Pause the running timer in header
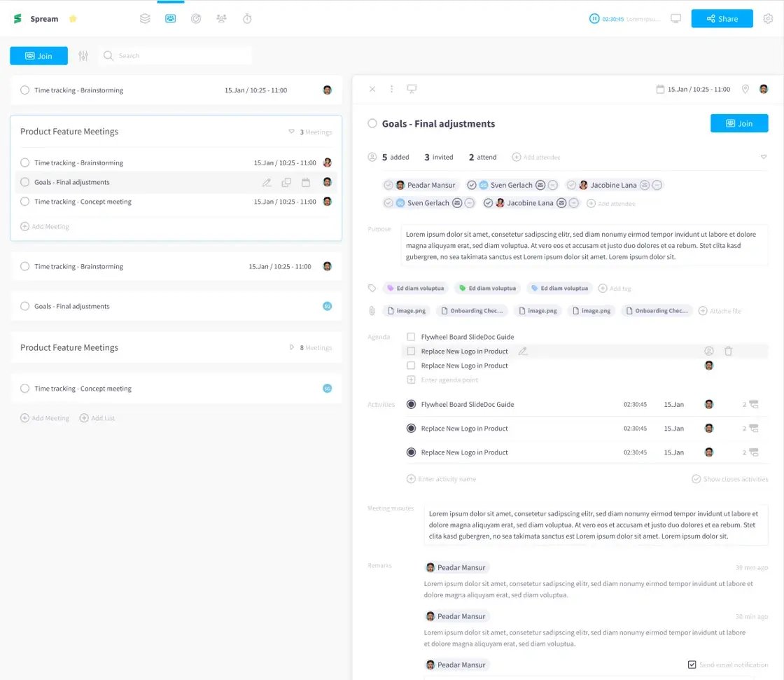The image size is (784, 680). pyautogui.click(x=594, y=19)
